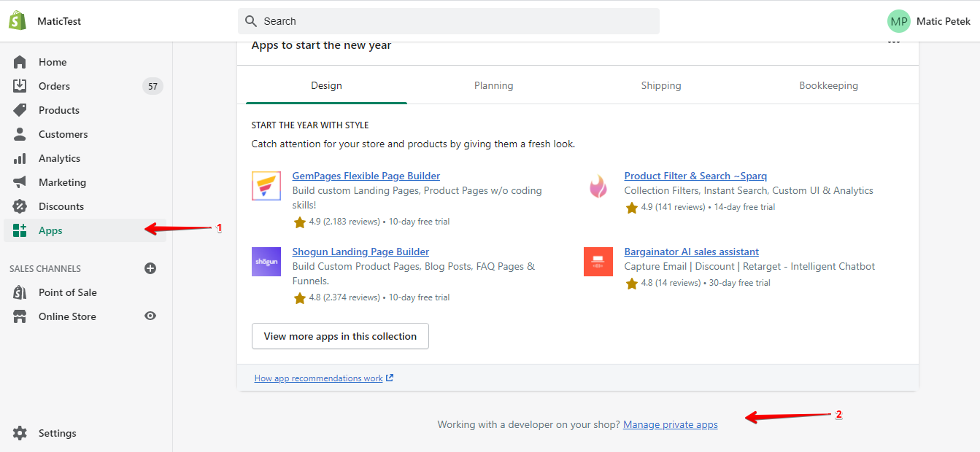Click the Discounts badge icon

pyautogui.click(x=20, y=206)
